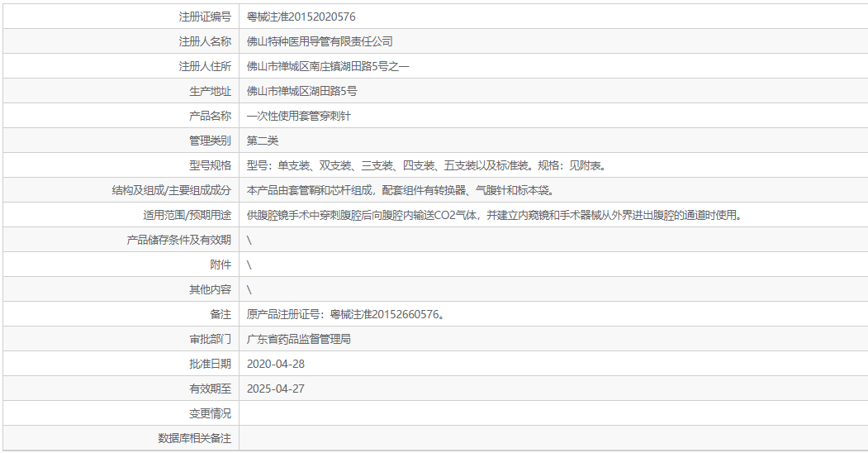The width and height of the screenshot is (868, 453).
Task: Select address 佛山市禅城区南庄镇湖田路5号之一
Action: click(328, 66)
